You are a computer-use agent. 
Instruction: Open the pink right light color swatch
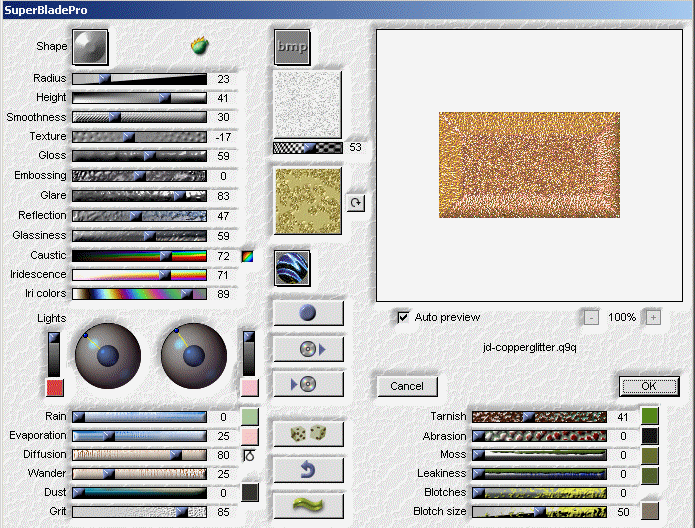(250, 387)
